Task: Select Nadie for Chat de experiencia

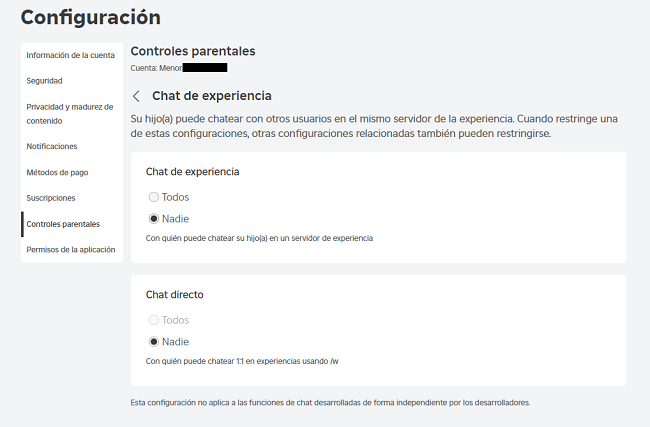Action: click(x=153, y=218)
